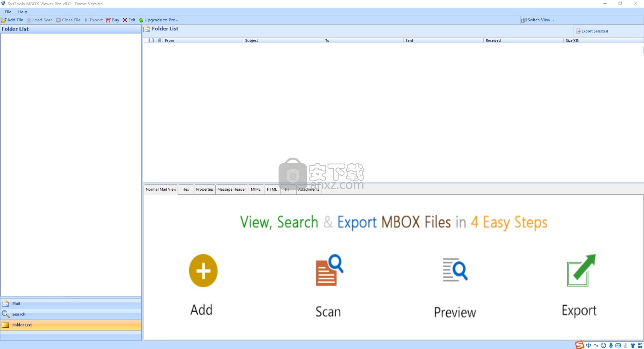Screen dimensions: 644x349
Task: Open the File menu
Action: pos(8,12)
